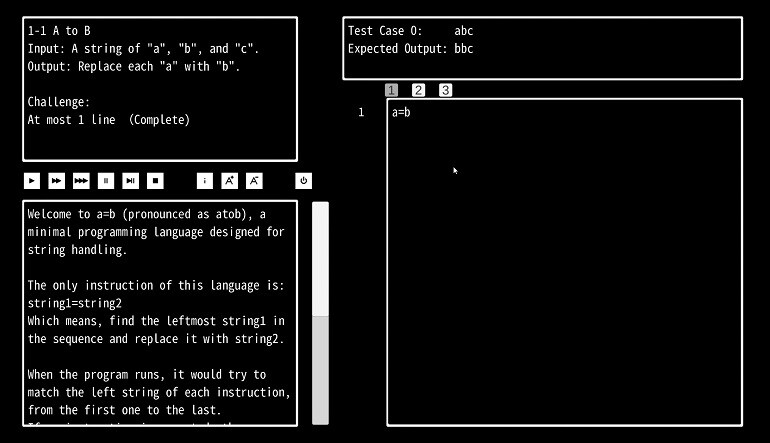Click the power button to exit
Screen dimensions: 770x443
click(x=303, y=181)
